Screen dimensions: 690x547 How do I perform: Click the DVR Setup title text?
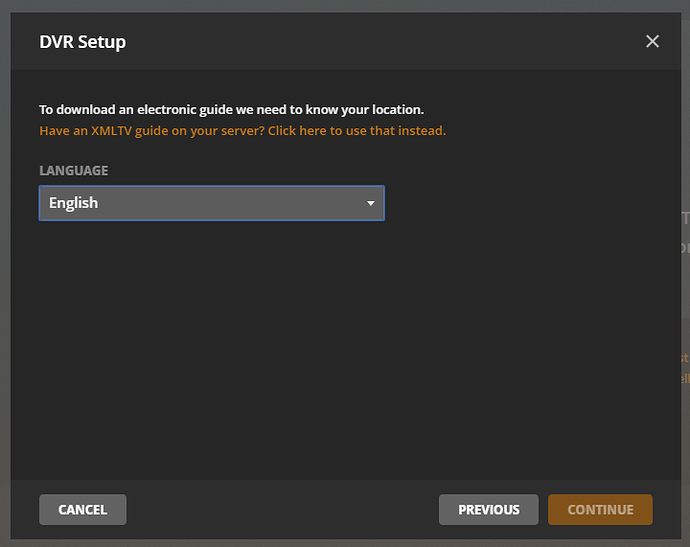82,42
